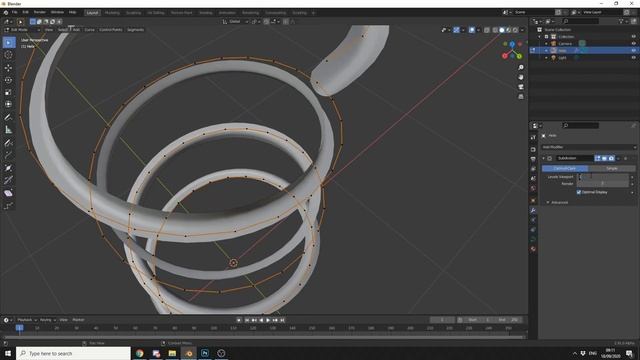Select the curve Draw tool
Viewport: 640px width, 360px height.
click(9, 143)
